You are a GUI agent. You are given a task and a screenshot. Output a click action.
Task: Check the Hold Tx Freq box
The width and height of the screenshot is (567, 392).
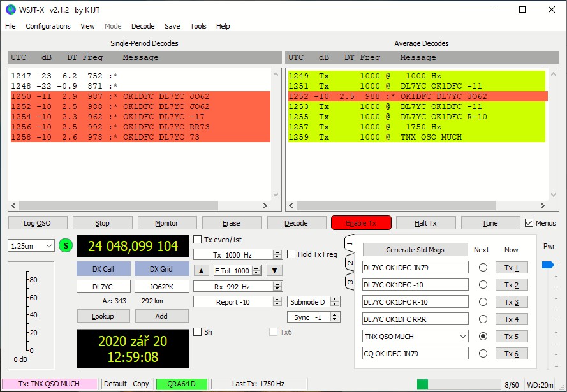pyautogui.click(x=291, y=254)
